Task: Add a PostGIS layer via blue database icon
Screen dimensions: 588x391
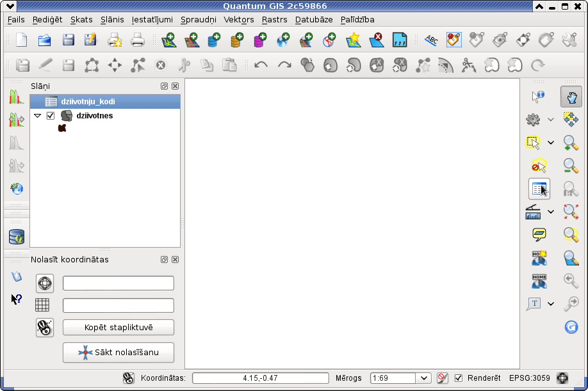Action: 214,40
